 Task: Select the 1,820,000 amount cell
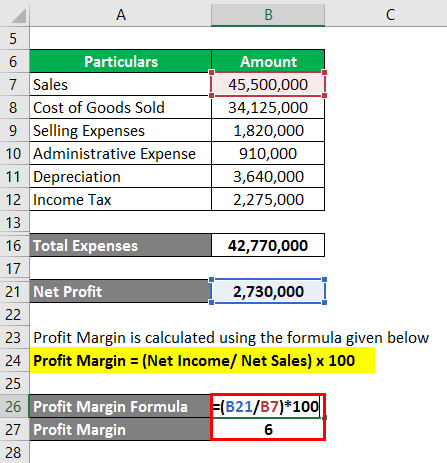point(268,130)
